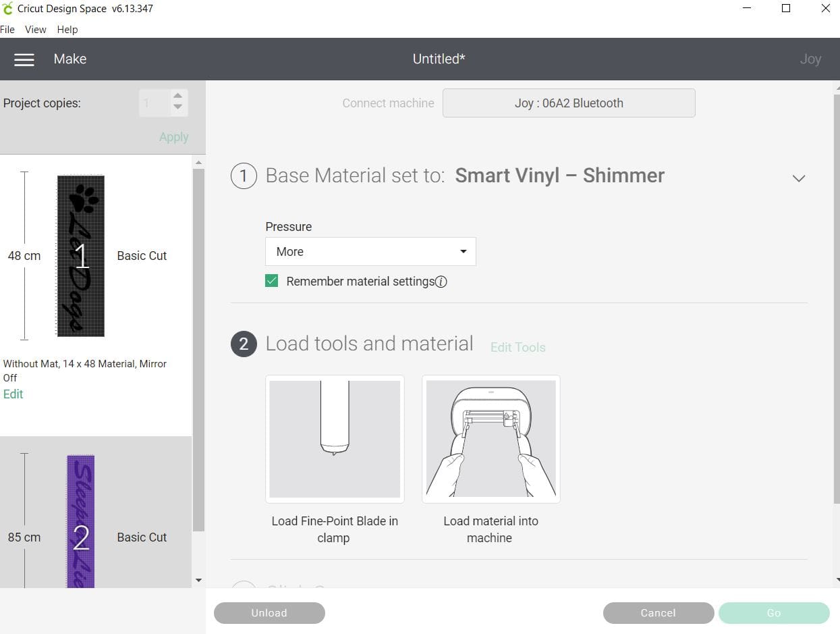Click the info icon beside Remember material settings
The height and width of the screenshot is (634, 840).
(441, 282)
